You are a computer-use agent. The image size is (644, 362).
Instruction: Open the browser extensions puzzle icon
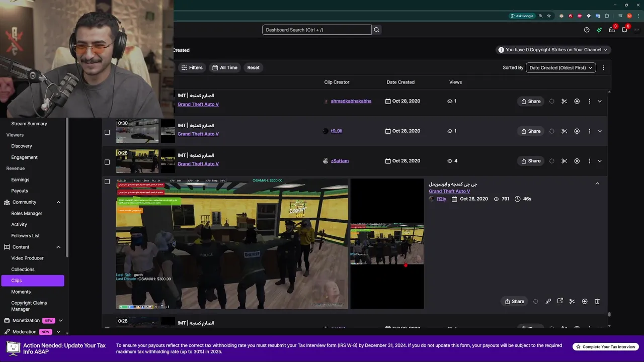tap(607, 16)
